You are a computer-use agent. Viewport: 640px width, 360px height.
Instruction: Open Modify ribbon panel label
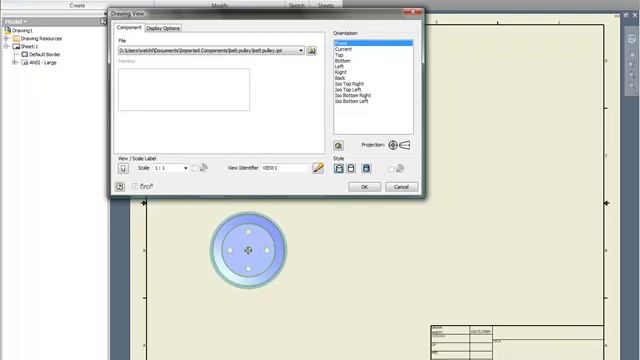click(x=220, y=5)
